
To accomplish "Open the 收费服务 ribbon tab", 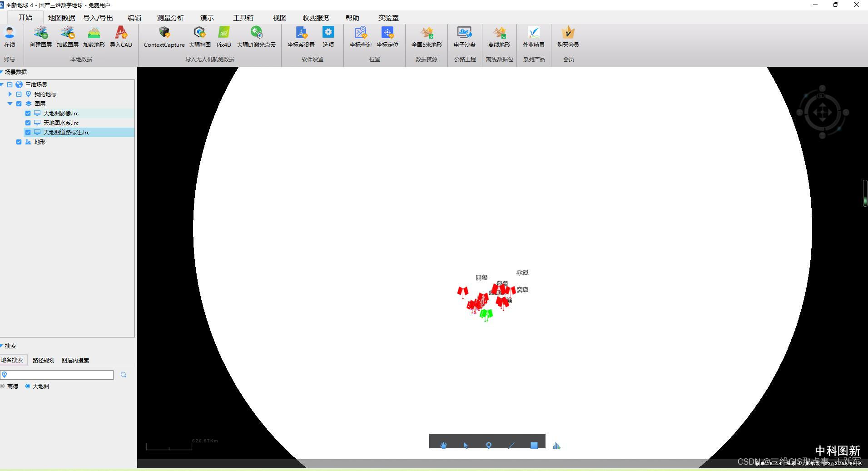I will [316, 18].
